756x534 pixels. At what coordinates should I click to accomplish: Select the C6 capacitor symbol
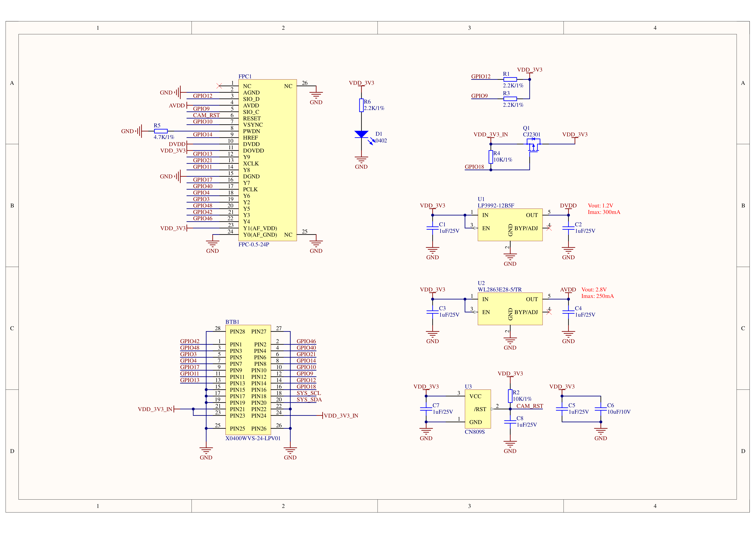601,409
